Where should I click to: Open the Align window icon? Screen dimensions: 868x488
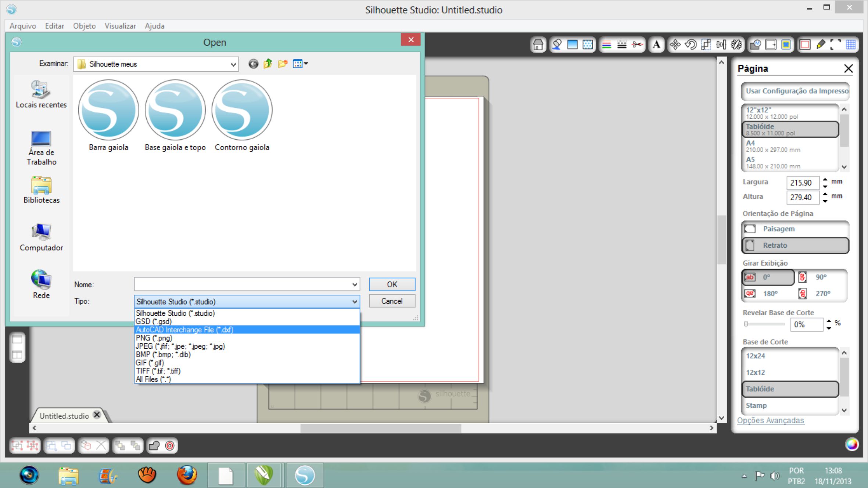721,45
